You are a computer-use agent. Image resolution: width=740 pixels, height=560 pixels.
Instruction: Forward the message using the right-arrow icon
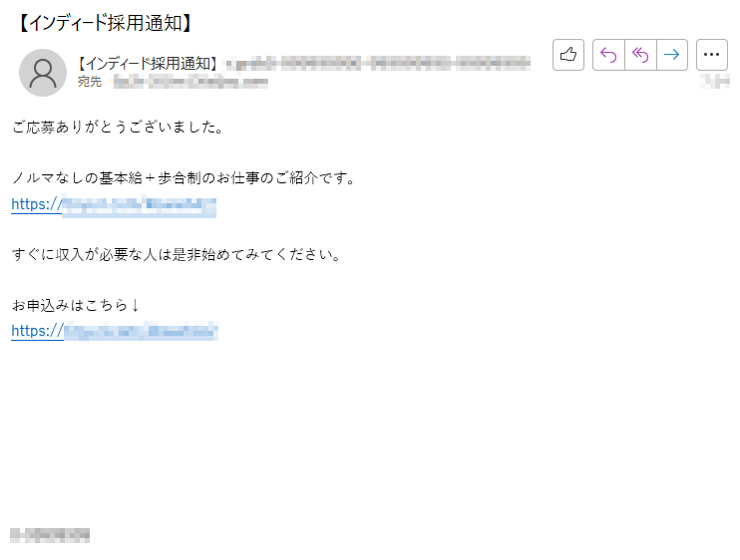pyautogui.click(x=671, y=55)
